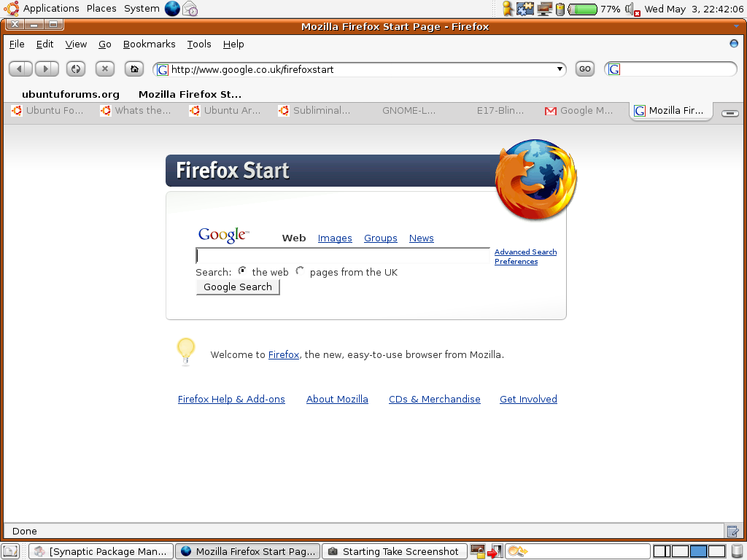Click into the Google search text field

click(343, 256)
